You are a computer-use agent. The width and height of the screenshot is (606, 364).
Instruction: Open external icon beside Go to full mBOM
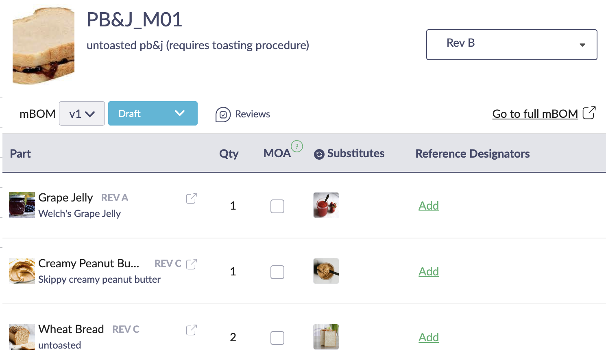point(589,113)
